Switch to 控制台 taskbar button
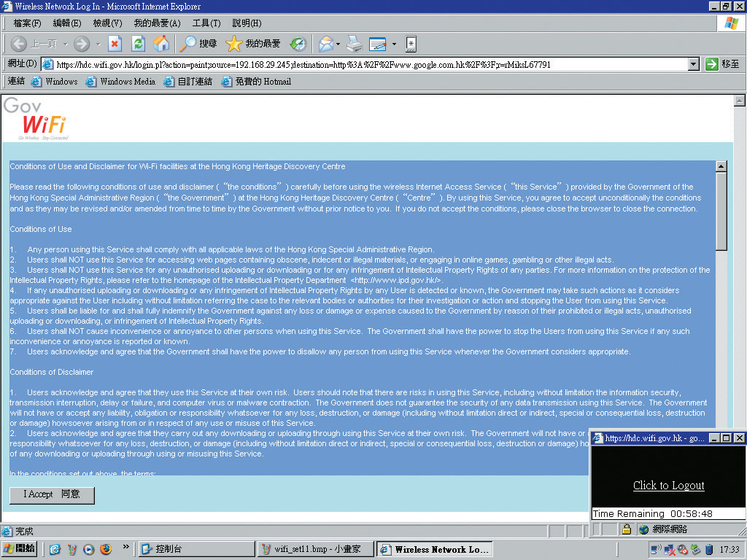 point(196,549)
